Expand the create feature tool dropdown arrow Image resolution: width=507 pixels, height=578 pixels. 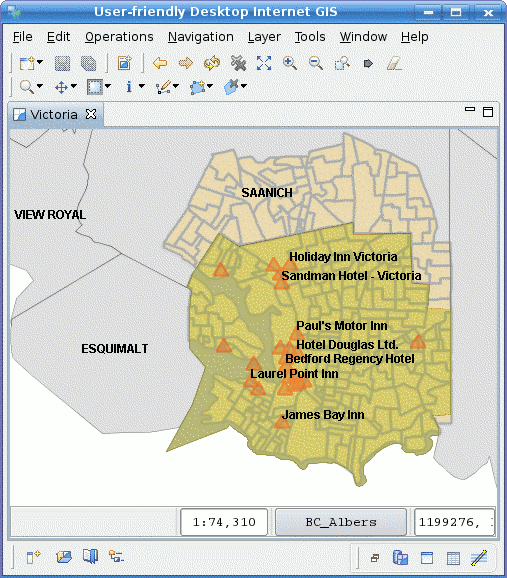pos(210,86)
